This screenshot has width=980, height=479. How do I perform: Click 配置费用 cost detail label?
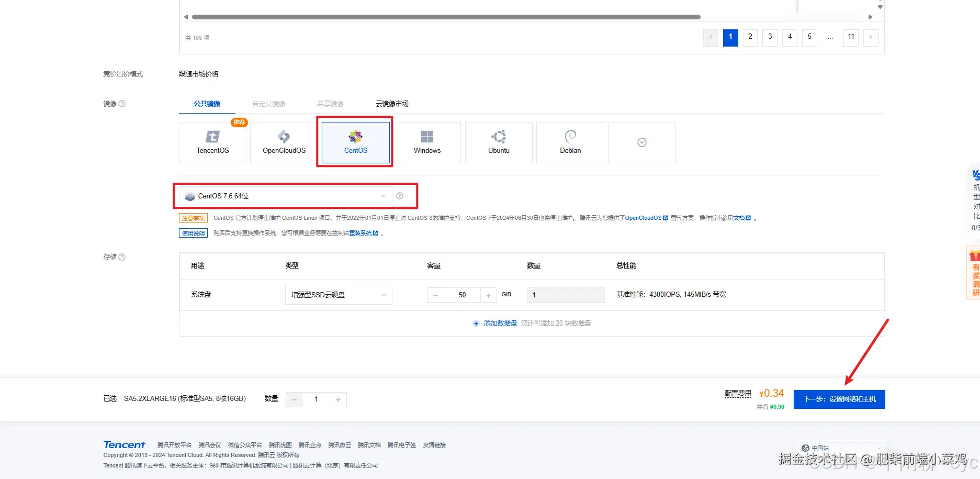point(738,394)
